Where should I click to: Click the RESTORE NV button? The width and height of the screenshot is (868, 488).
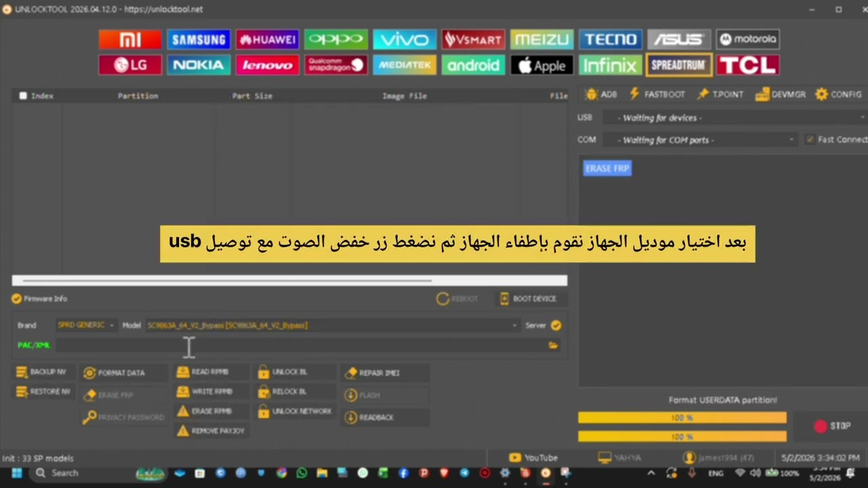pyautogui.click(x=43, y=392)
